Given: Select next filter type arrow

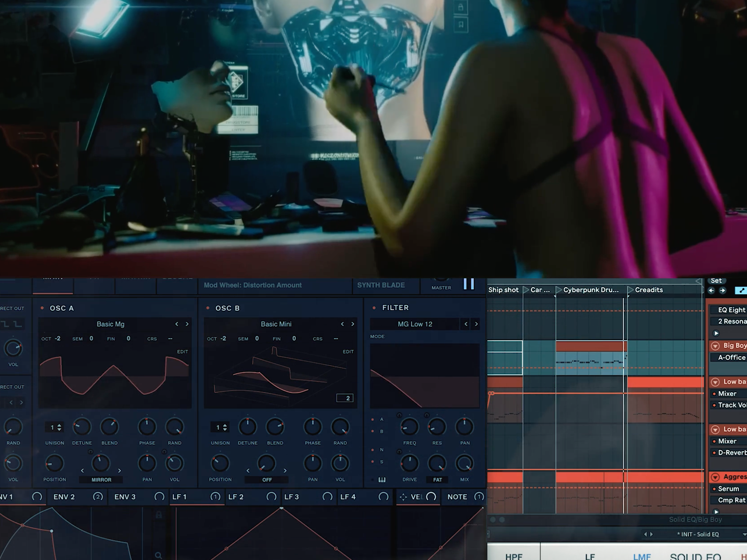Looking at the screenshot, I should [x=476, y=324].
